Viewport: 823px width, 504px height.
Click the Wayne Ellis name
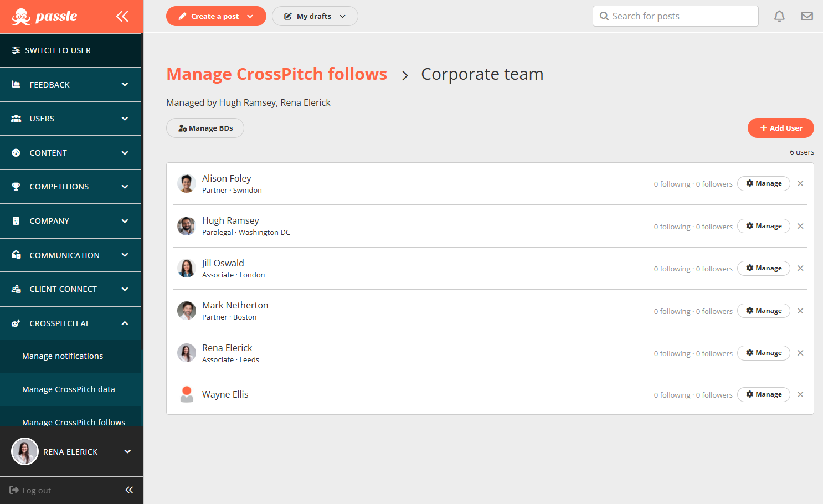point(225,394)
